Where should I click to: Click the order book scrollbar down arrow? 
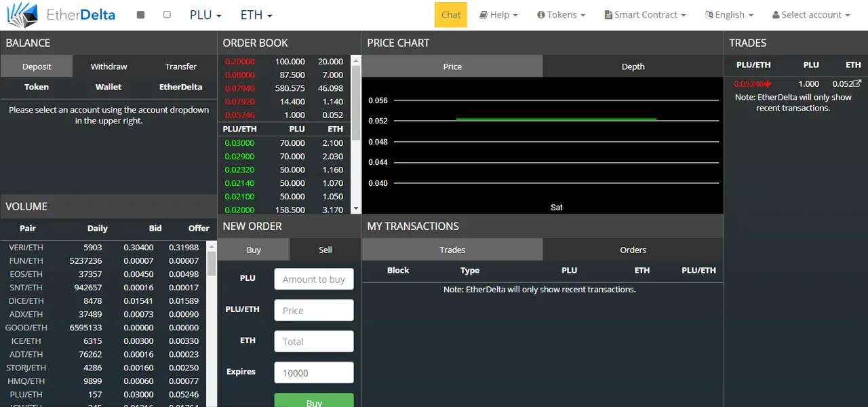coord(356,209)
